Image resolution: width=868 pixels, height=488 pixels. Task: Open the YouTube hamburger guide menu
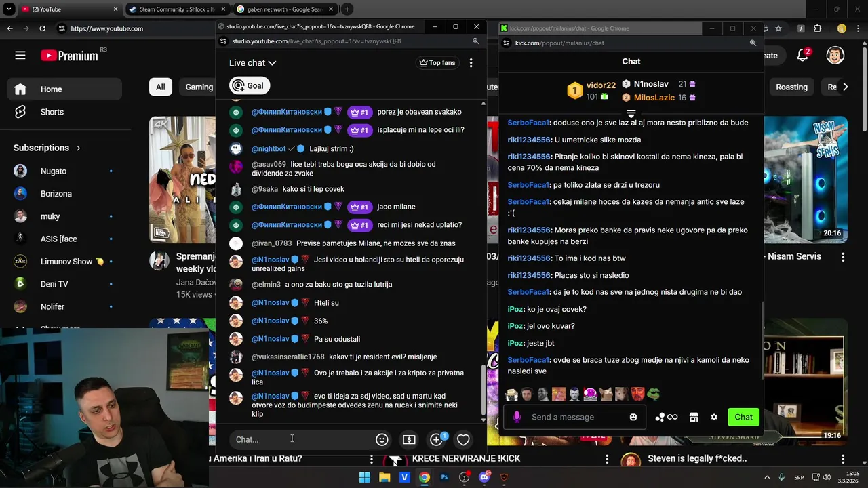(20, 56)
